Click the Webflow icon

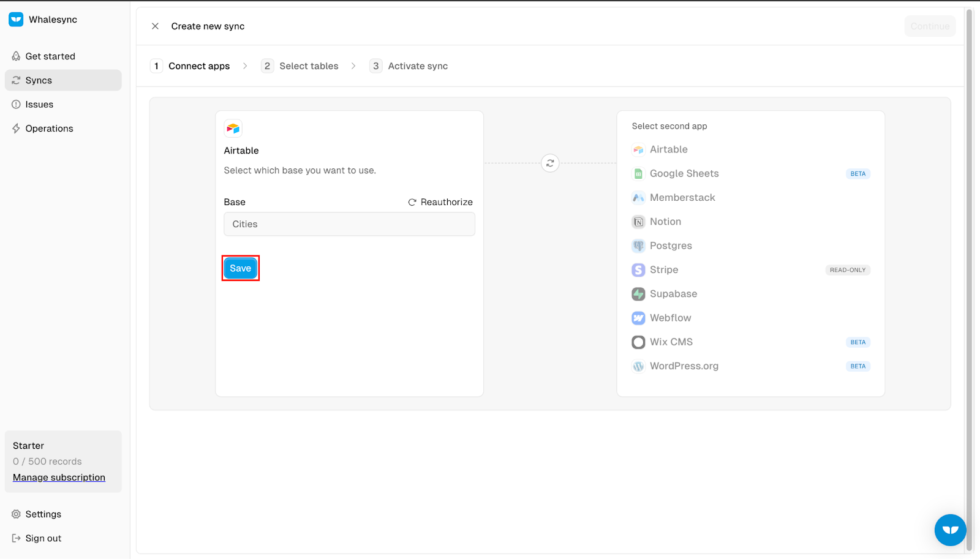pos(638,318)
